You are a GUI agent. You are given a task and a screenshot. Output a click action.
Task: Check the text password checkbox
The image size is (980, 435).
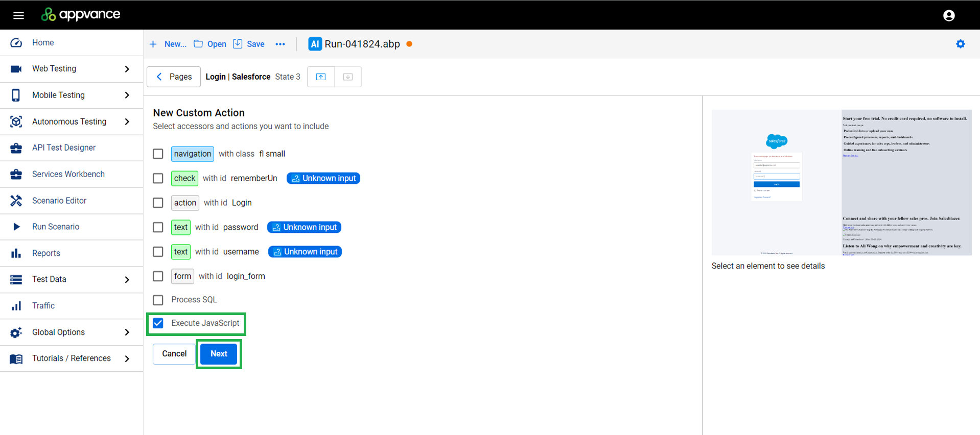pyautogui.click(x=158, y=227)
